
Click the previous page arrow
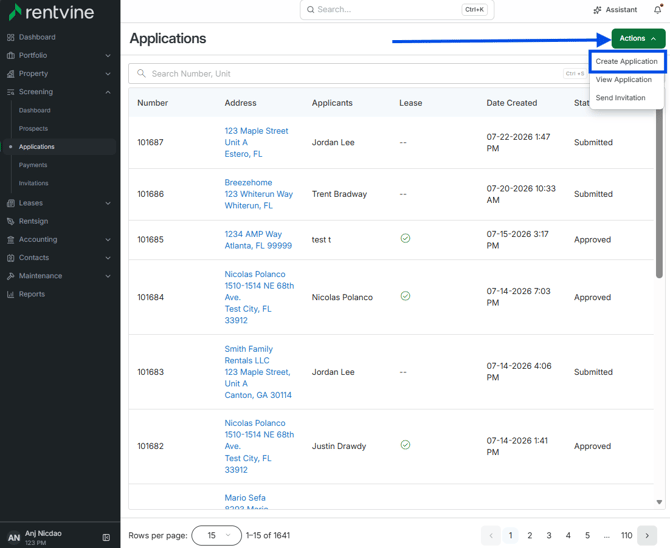491,536
